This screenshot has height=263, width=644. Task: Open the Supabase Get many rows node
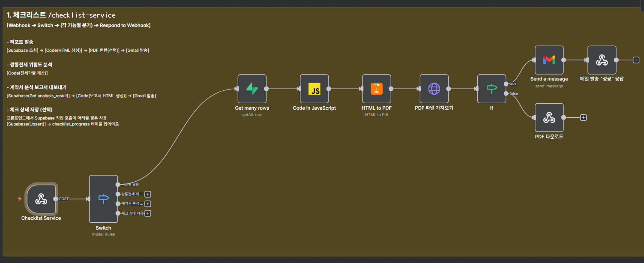(252, 89)
